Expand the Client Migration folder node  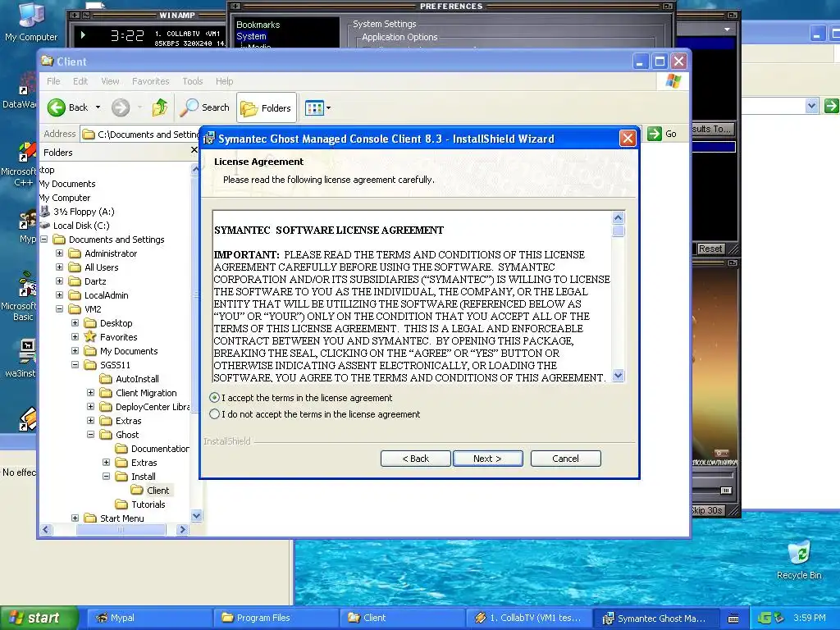click(90, 393)
